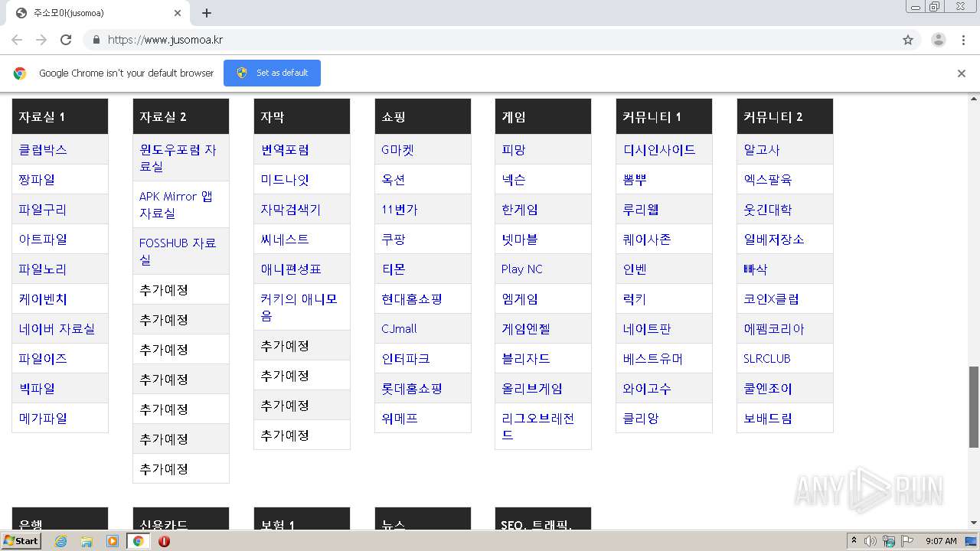Open the 네이트판 link

(647, 329)
